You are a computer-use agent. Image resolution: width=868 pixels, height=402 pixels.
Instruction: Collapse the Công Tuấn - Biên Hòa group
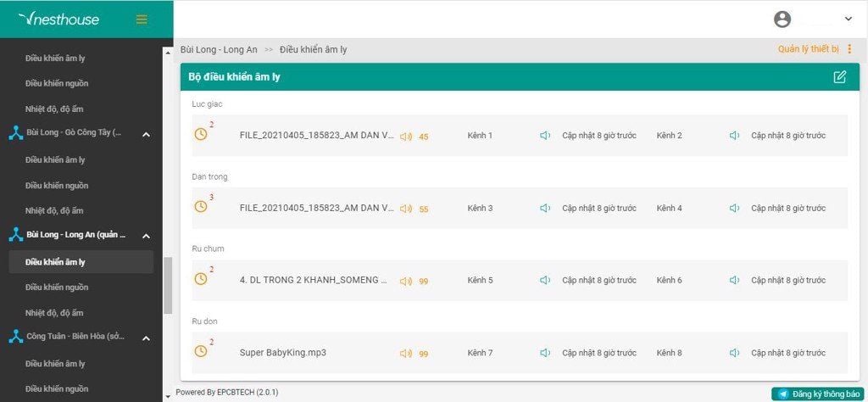tap(146, 338)
